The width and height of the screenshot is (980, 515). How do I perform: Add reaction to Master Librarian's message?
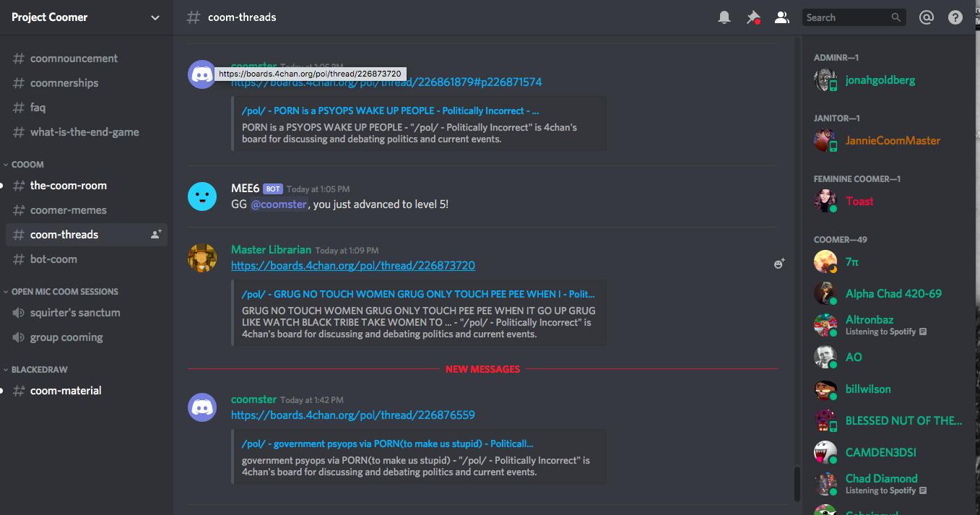pos(779,264)
